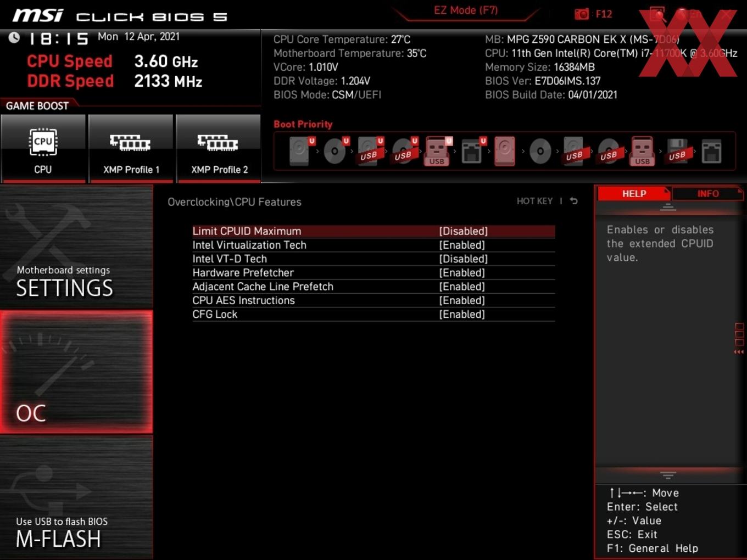Open the M-FLASH BIOS flashing section
The image size is (747, 560).
(76, 497)
